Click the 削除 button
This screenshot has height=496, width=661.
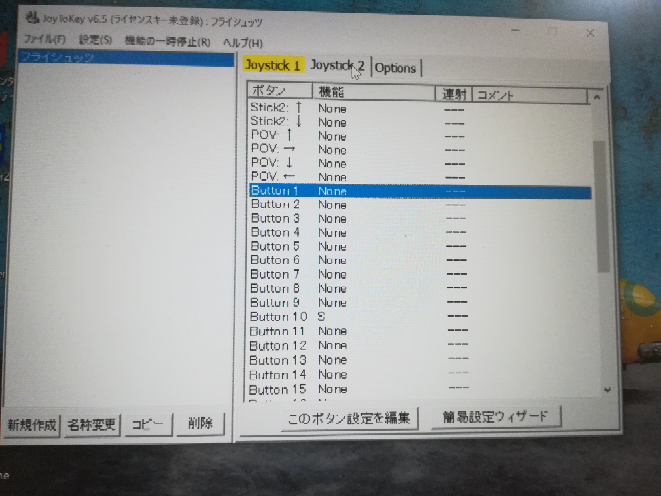tap(200, 423)
